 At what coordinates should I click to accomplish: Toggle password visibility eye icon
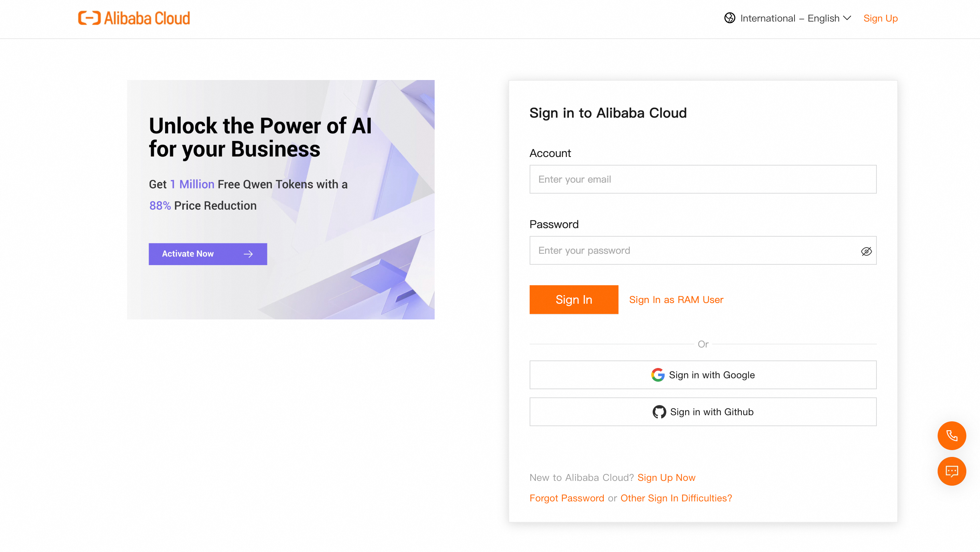[x=866, y=251]
